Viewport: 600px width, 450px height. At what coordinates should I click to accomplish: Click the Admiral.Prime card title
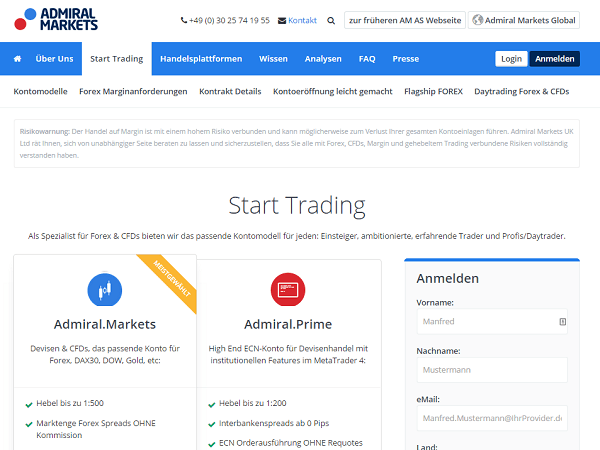click(x=288, y=324)
